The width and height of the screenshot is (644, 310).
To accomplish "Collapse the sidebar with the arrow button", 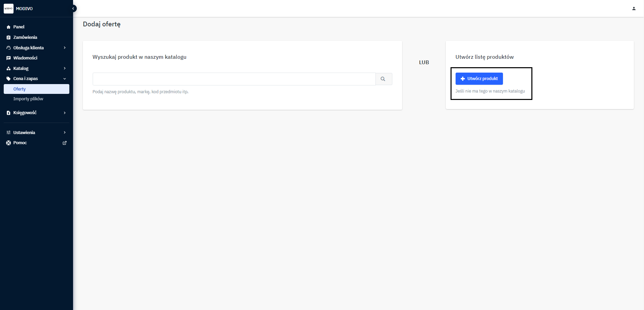I will tap(73, 8).
